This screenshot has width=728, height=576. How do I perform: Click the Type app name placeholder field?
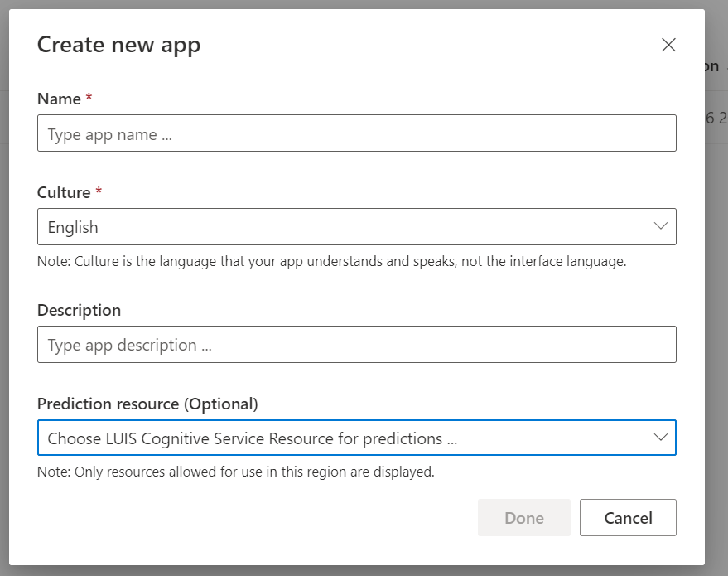(356, 133)
